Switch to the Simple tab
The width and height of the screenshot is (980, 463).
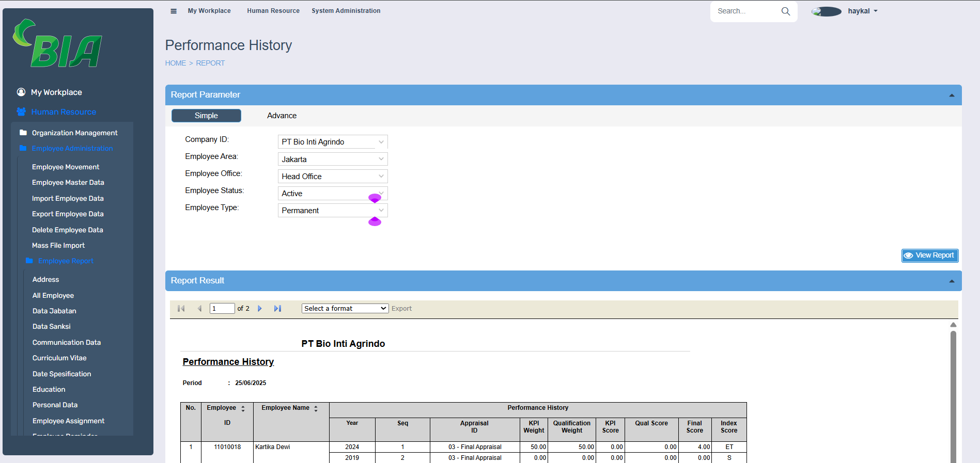[x=206, y=116]
